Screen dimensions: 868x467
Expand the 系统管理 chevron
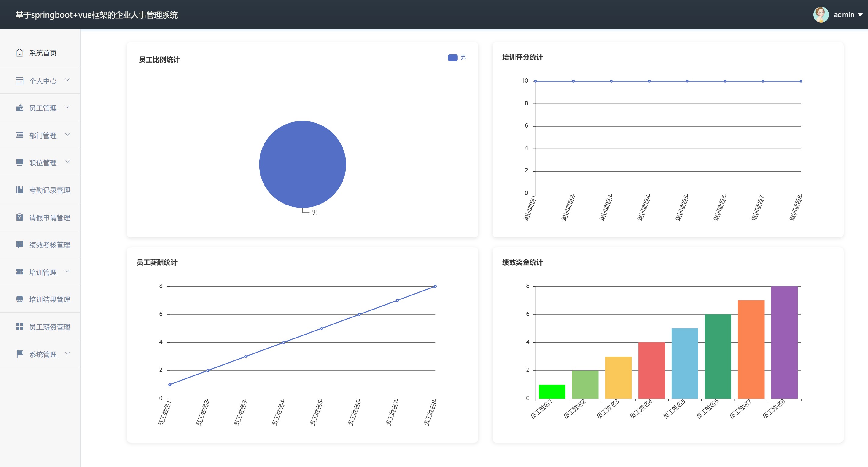(x=67, y=353)
